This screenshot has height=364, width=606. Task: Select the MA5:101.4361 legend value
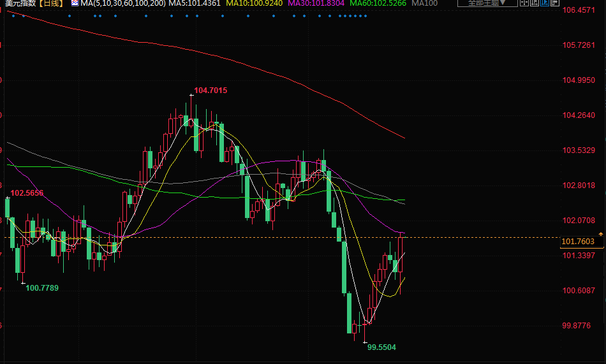(x=195, y=3)
